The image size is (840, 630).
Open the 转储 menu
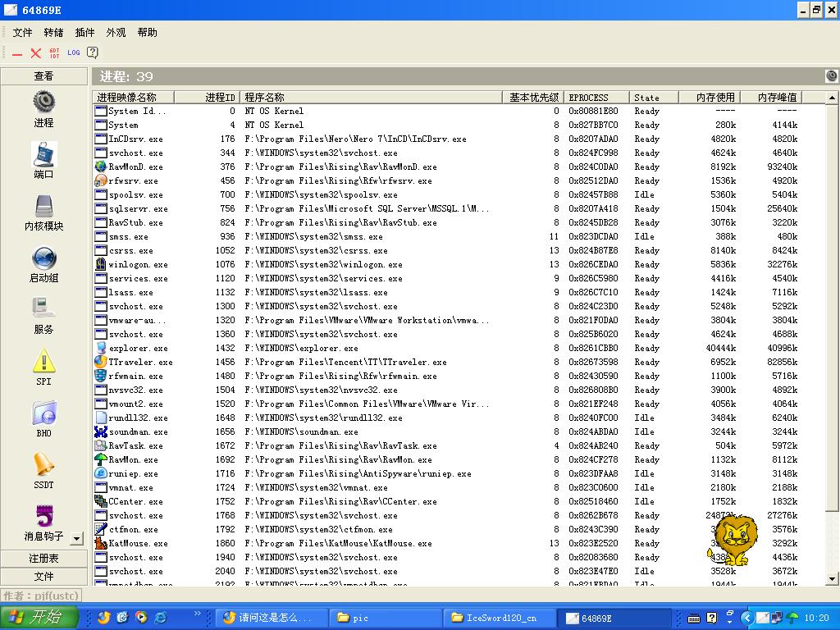[x=53, y=33]
